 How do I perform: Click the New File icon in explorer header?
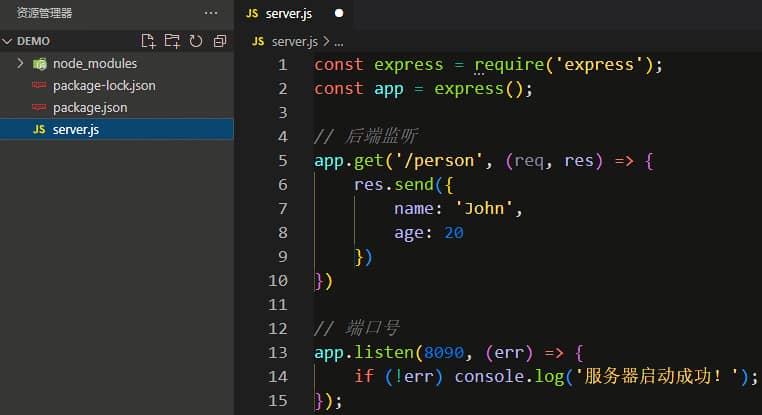click(x=148, y=41)
